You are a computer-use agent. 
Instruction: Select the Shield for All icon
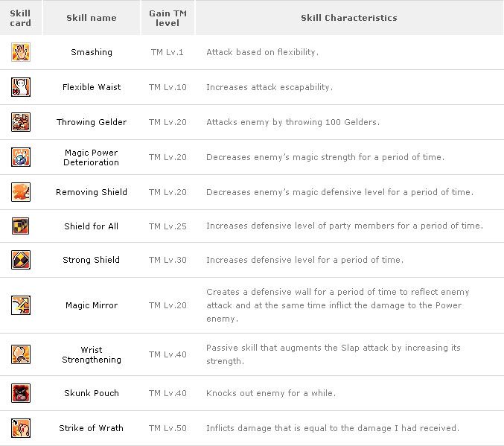20,226
